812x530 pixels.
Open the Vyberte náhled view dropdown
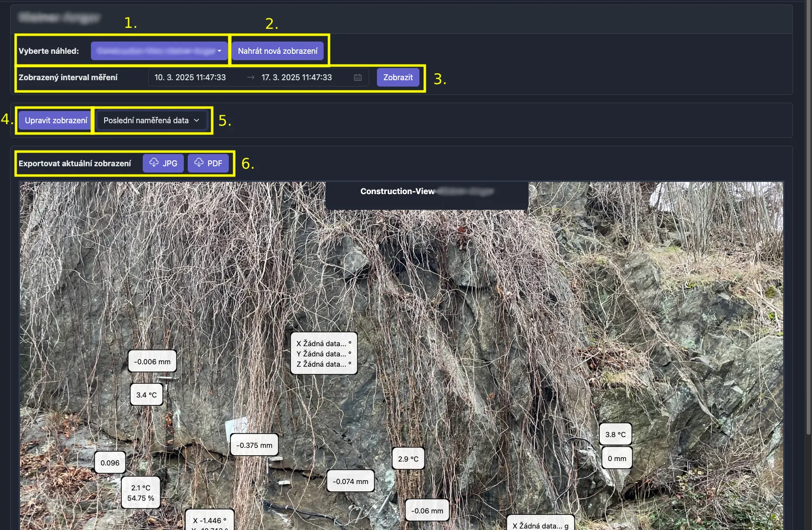pos(159,51)
